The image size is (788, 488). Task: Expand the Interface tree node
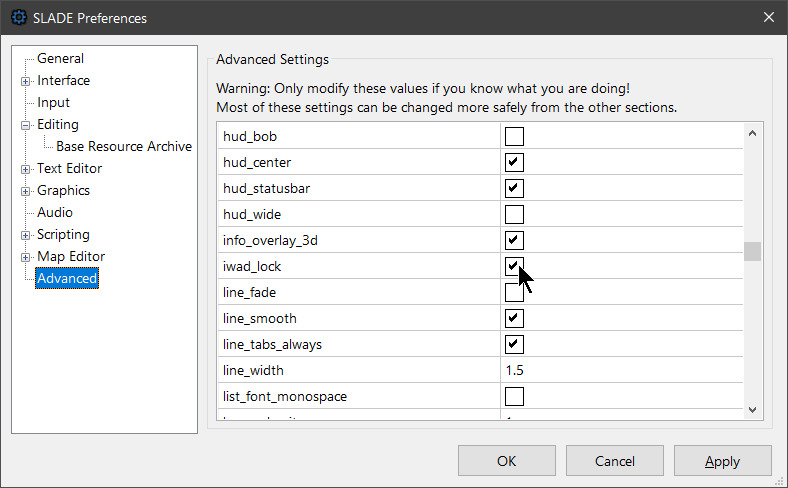[26, 81]
